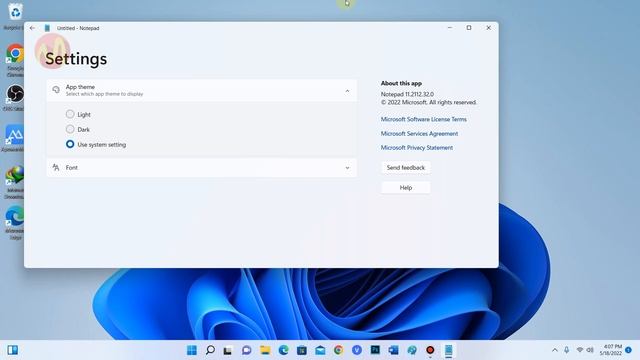
Task: Click the microphone tray icon
Action: pyautogui.click(x=567, y=350)
